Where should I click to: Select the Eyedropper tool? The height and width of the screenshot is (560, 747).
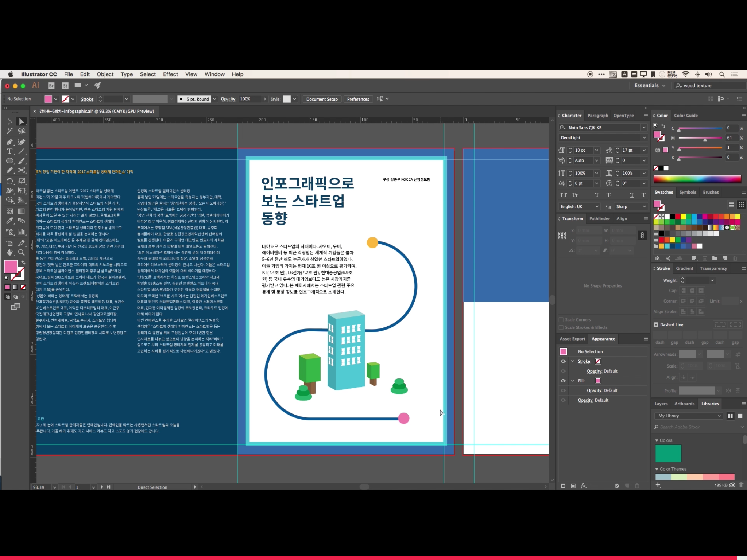[x=10, y=221]
